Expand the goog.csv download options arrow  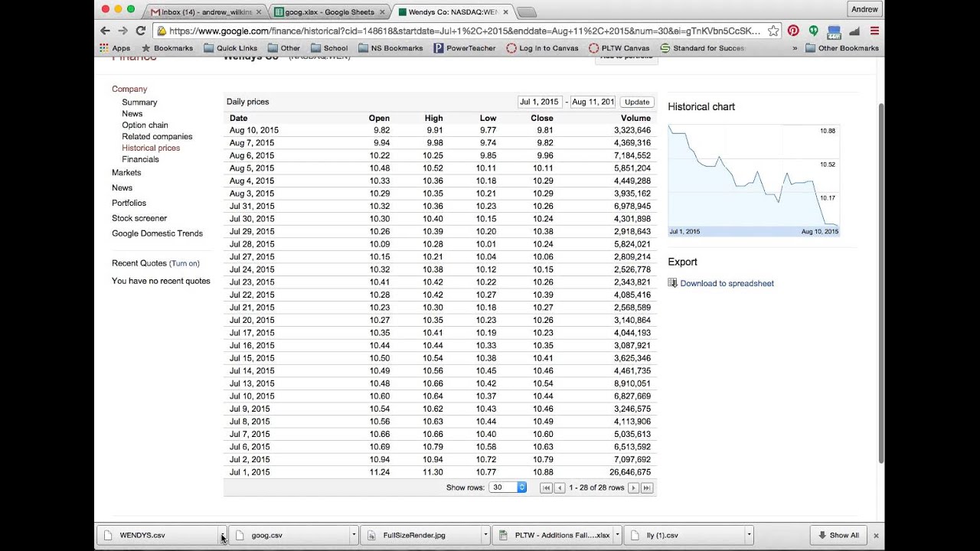point(354,535)
